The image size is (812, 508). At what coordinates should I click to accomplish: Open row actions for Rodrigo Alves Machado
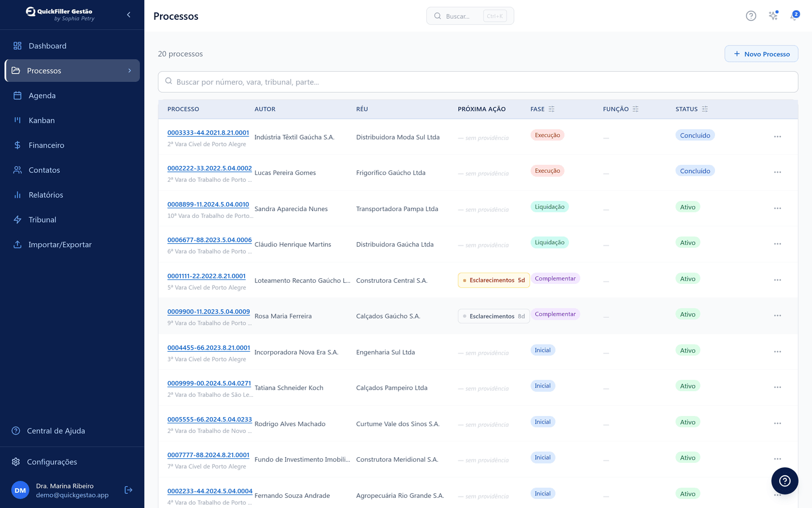pos(778,423)
